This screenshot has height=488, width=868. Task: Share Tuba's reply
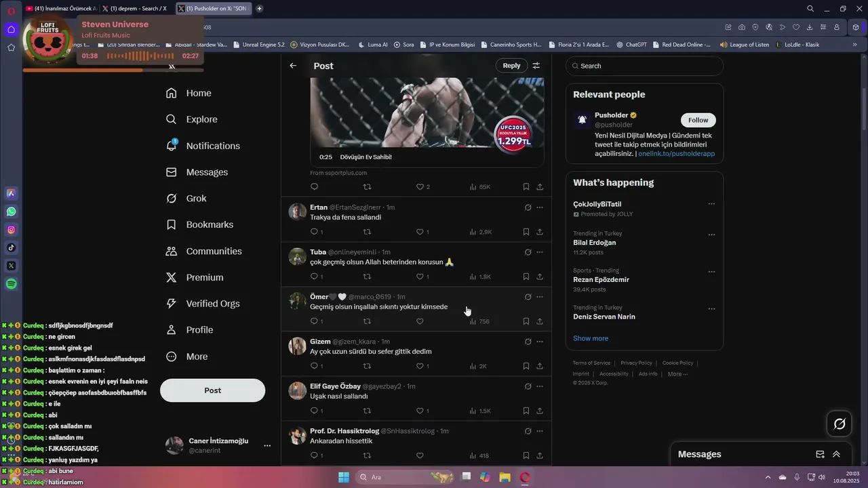point(540,277)
